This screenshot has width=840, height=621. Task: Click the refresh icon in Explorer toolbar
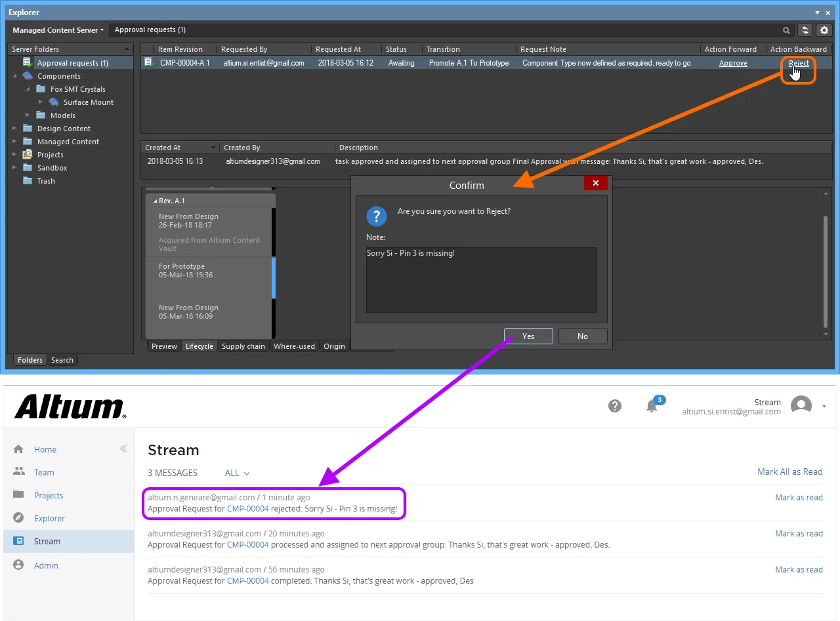coord(805,30)
